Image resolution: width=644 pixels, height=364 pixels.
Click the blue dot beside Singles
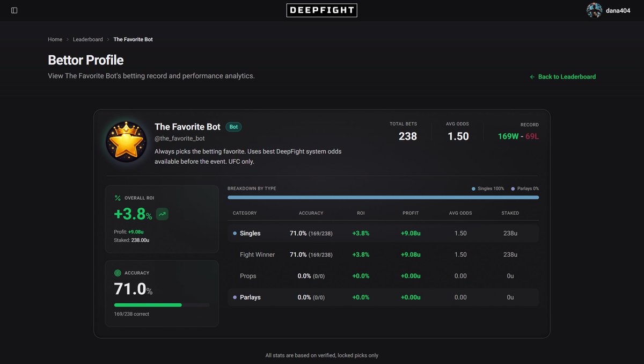[x=235, y=234]
